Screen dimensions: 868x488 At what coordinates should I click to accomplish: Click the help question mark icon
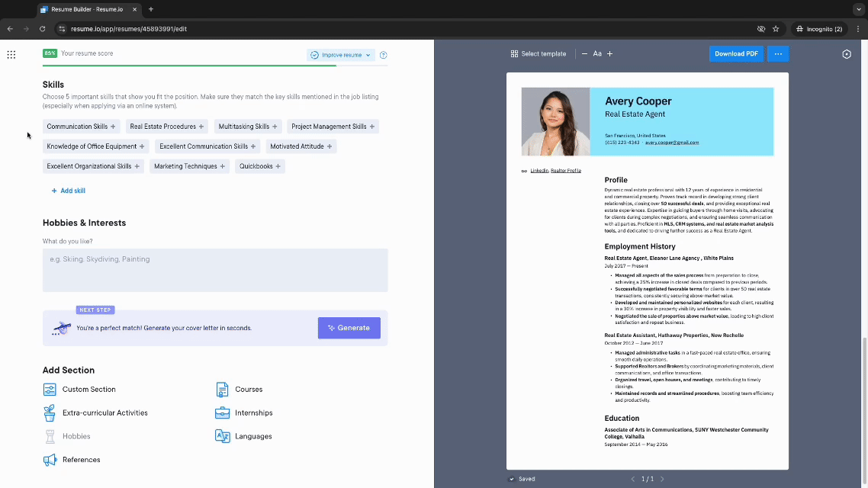point(383,54)
